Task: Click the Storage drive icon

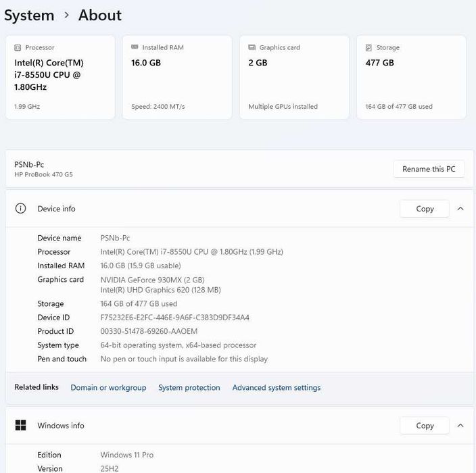Action: (368, 47)
